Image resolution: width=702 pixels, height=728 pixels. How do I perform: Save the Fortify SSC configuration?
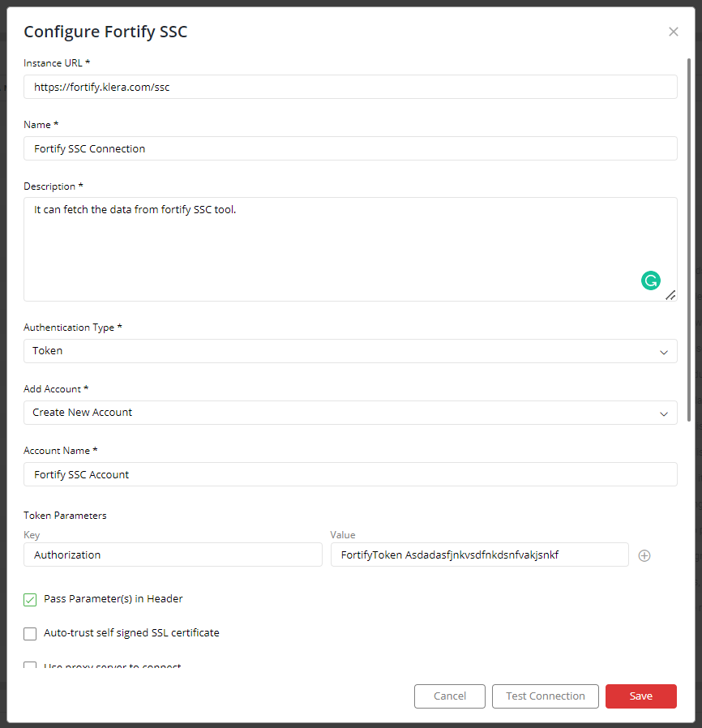pyautogui.click(x=640, y=696)
